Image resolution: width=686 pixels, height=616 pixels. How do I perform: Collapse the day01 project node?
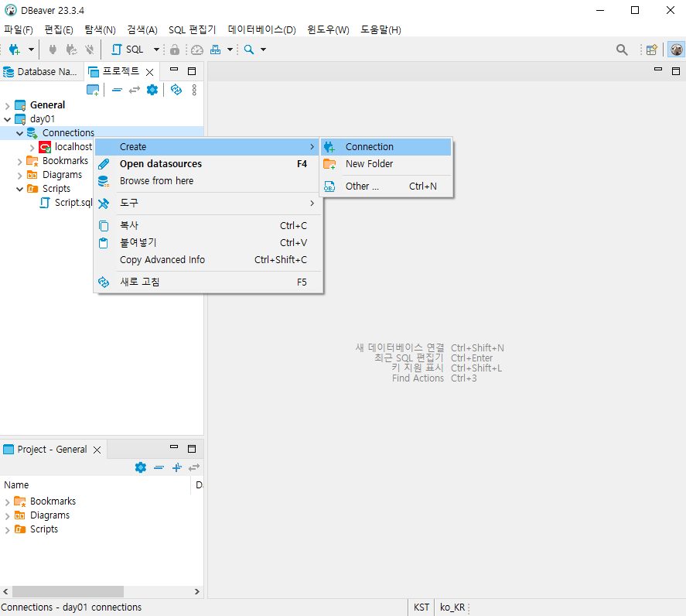[x=8, y=119]
